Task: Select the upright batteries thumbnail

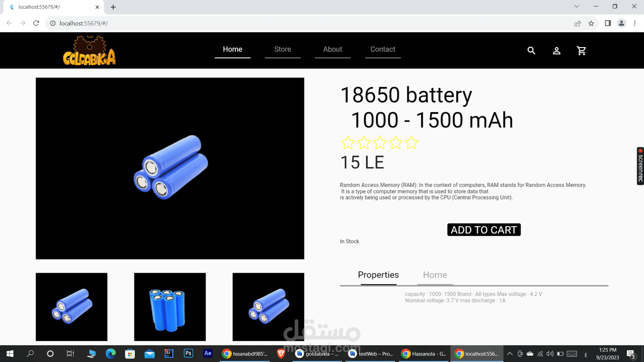Action: (x=170, y=307)
